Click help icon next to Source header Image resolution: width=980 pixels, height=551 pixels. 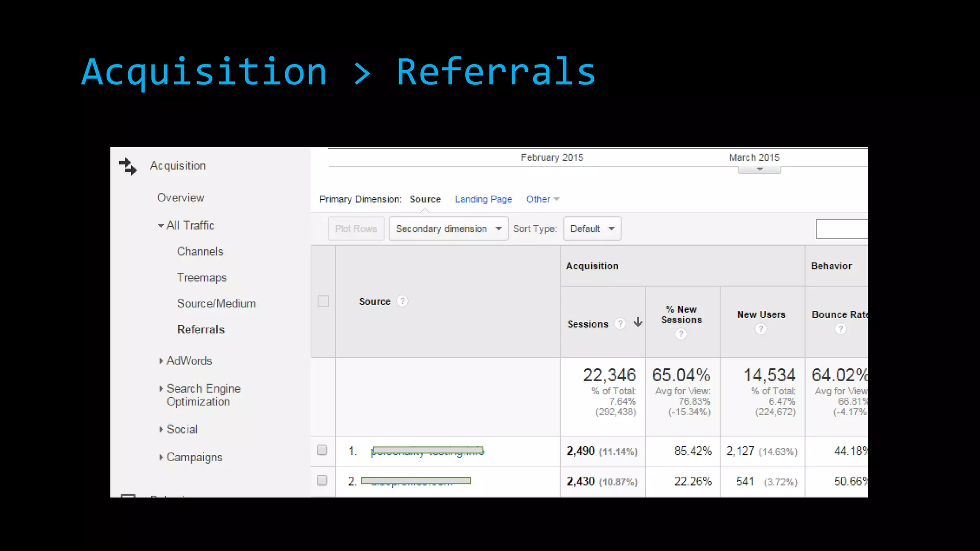pos(402,301)
